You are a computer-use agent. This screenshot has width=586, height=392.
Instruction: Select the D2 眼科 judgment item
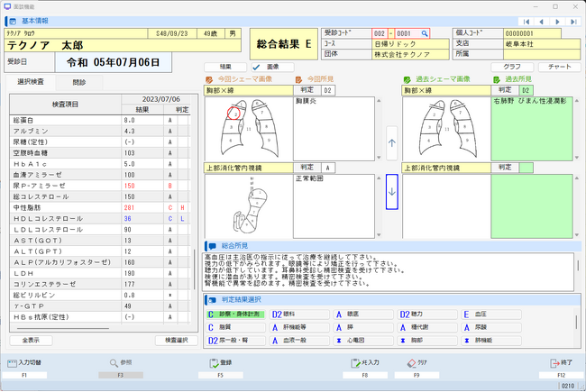pos(299,315)
